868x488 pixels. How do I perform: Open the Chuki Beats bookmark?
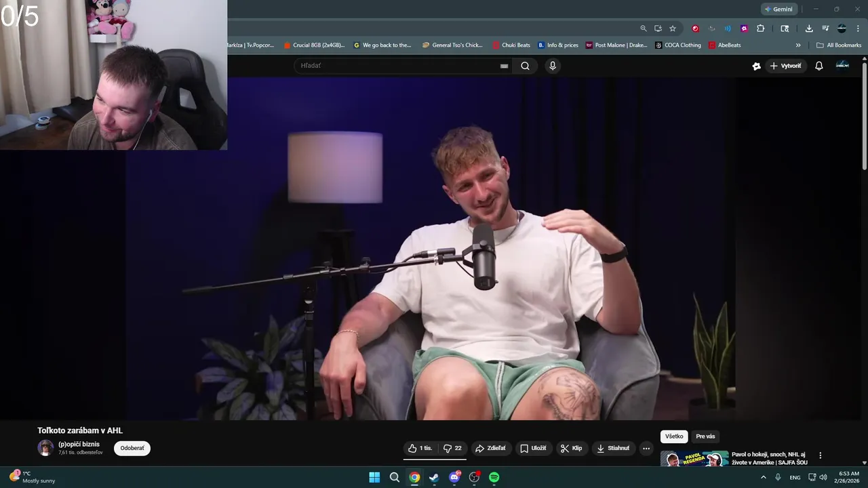click(511, 45)
